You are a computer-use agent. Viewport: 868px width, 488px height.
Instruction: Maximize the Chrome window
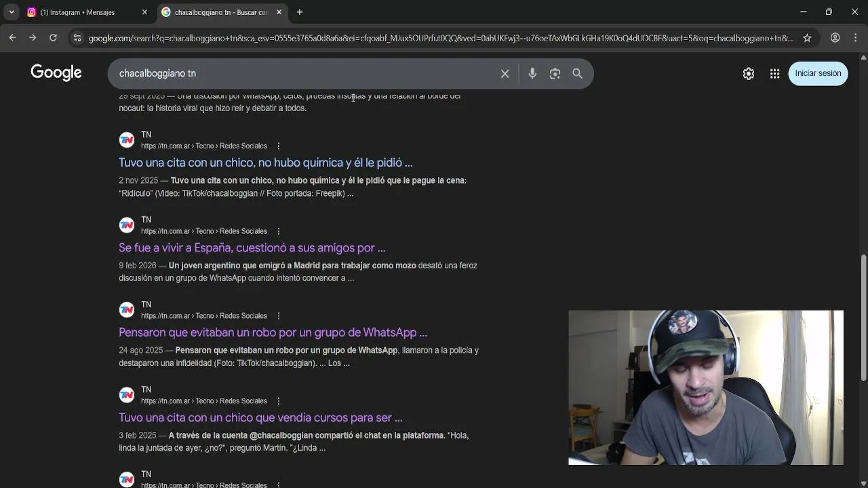click(x=829, y=12)
